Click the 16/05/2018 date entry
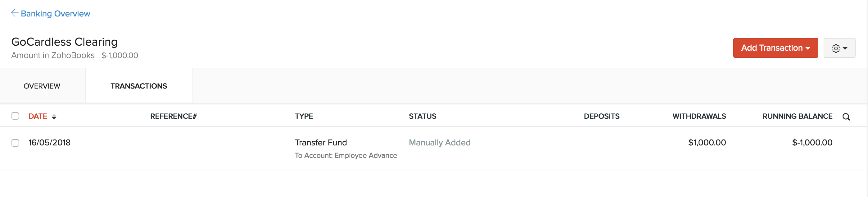Viewport: 868px width, 197px height. tap(50, 143)
